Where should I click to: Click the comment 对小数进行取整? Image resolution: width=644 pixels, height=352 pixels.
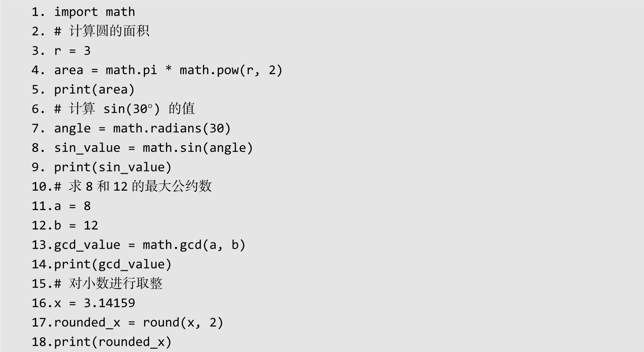point(108,284)
